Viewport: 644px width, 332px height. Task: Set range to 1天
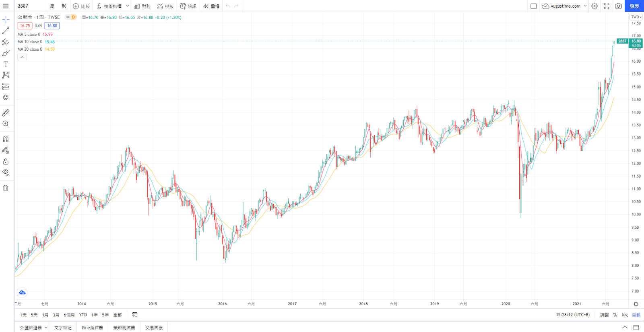(x=23, y=315)
